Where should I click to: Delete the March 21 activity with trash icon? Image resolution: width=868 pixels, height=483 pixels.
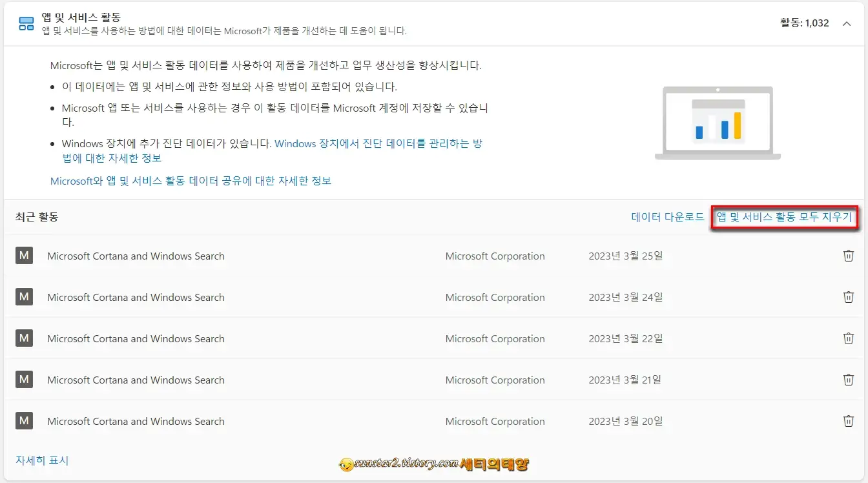[x=849, y=380]
